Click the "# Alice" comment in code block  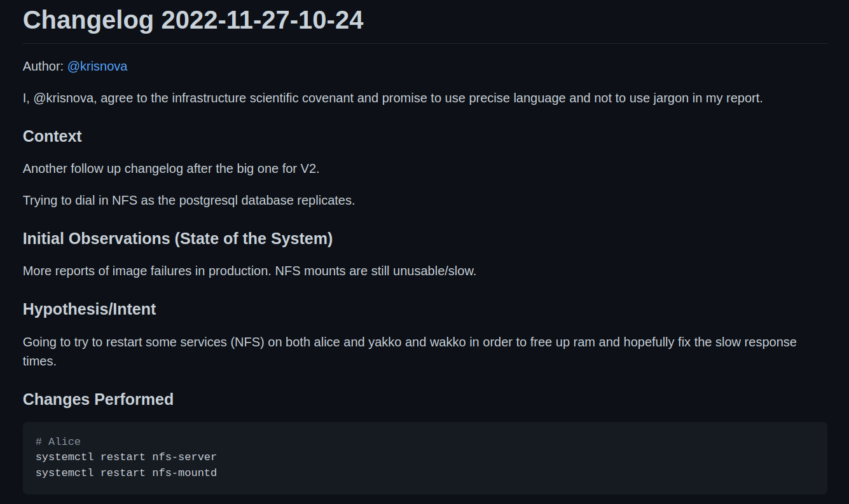pos(58,442)
